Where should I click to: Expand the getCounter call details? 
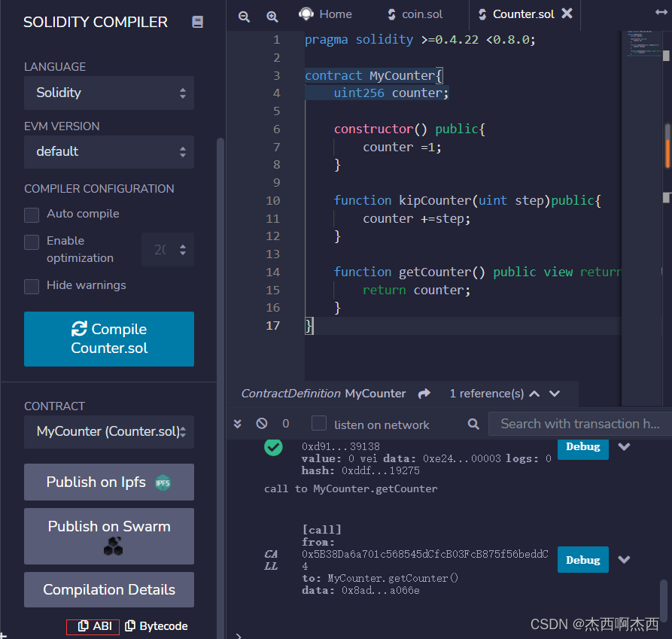coord(624,560)
